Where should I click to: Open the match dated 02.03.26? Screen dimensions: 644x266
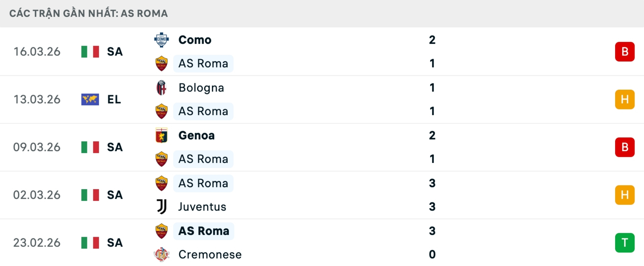pyautogui.click(x=37, y=195)
